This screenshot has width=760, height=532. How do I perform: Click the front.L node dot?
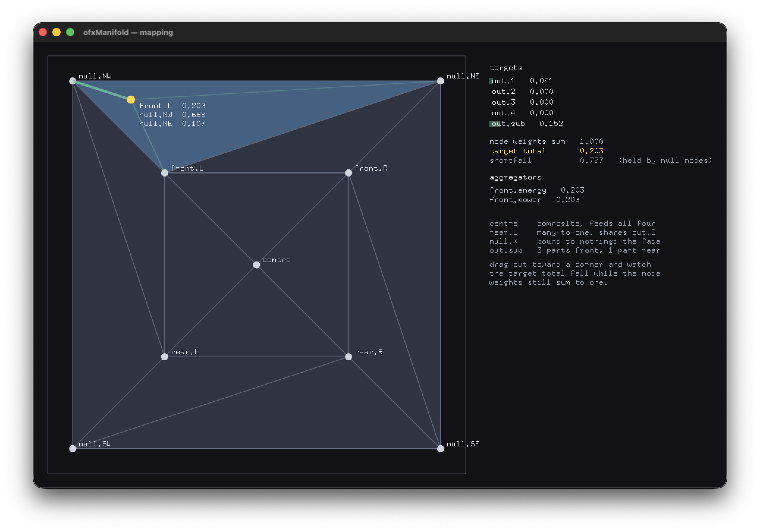[164, 173]
